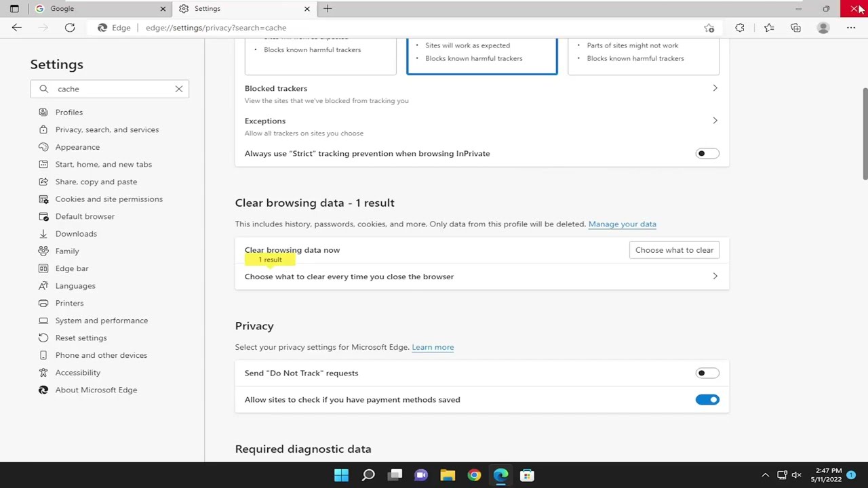
Task: Expand the Exceptions section
Action: pyautogui.click(x=481, y=127)
